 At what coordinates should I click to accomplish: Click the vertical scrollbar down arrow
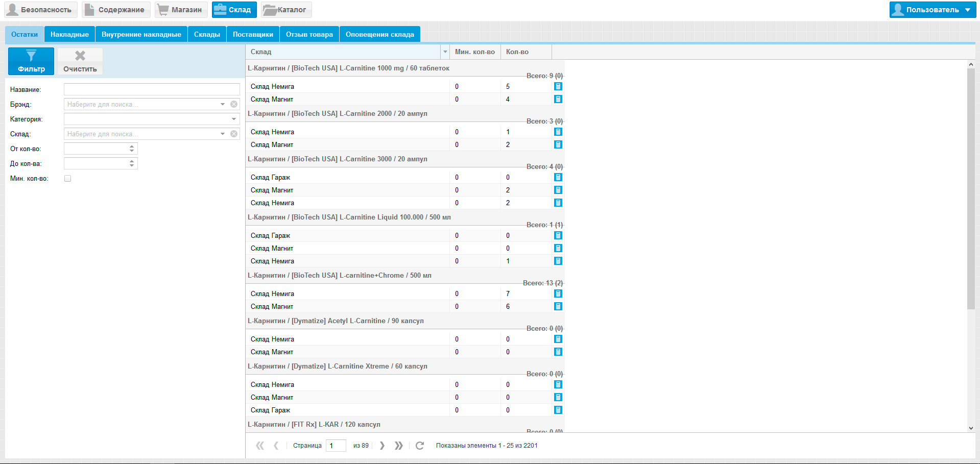pyautogui.click(x=971, y=428)
